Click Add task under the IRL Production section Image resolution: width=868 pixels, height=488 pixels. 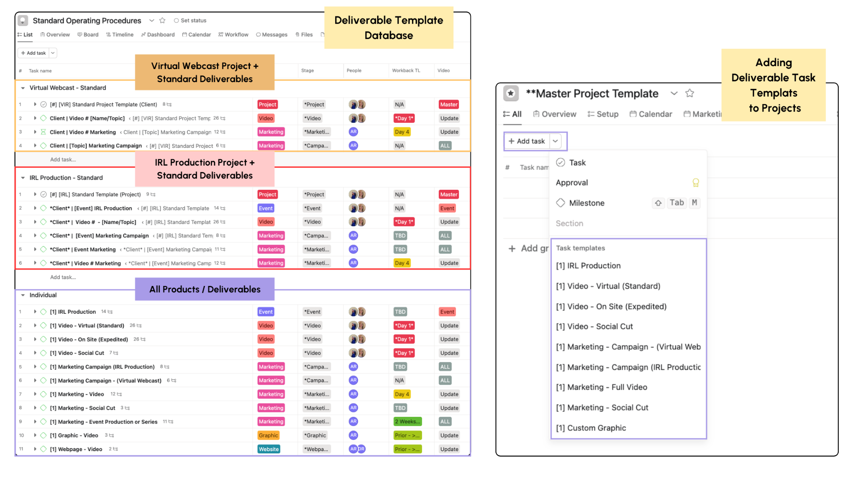(x=63, y=277)
